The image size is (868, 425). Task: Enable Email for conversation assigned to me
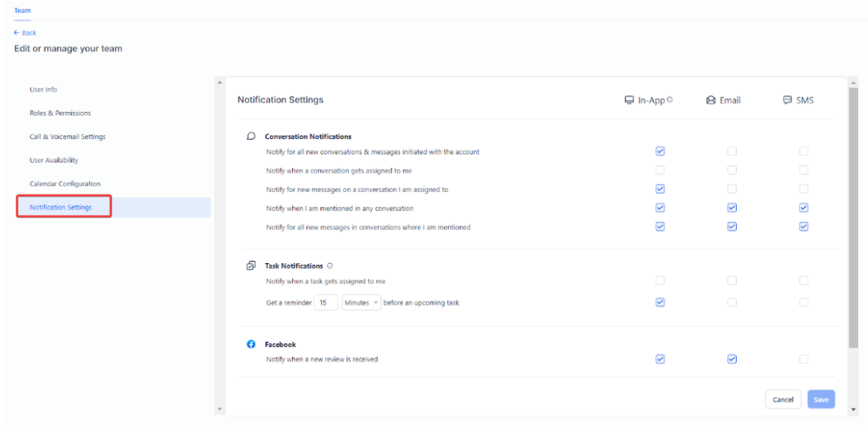click(732, 170)
